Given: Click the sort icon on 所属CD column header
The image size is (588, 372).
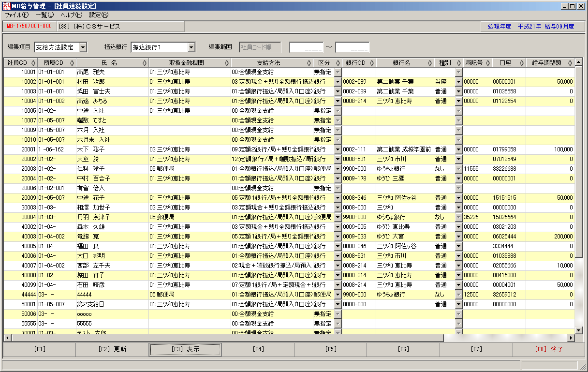Looking at the screenshot, I should (72, 63).
